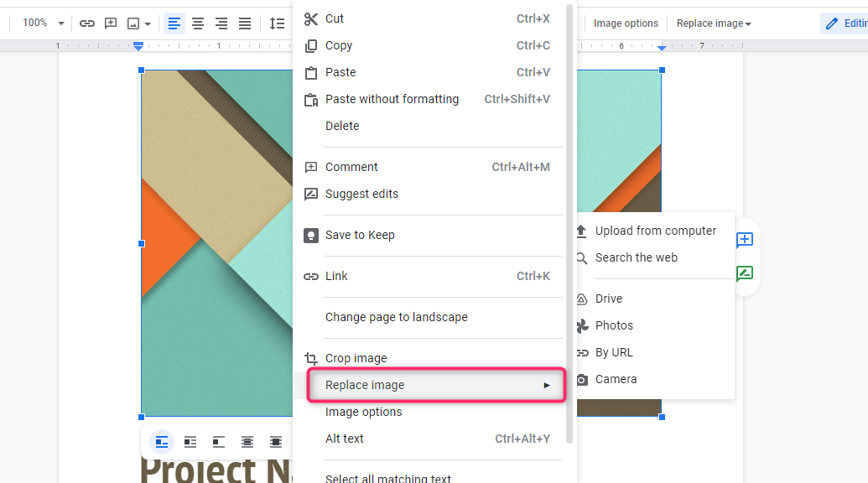Screen dimensions: 868x483
Task: Click the Comment icon in menu
Action: (x=311, y=167)
